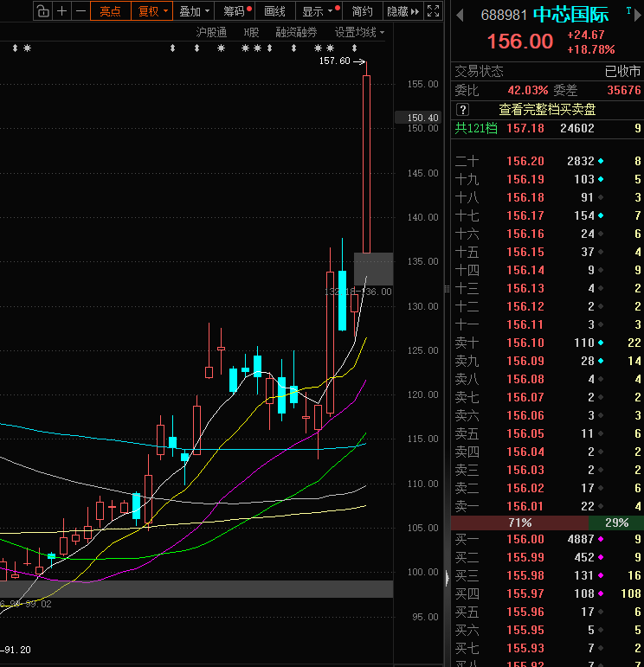Click stock code 688981

click(504, 16)
